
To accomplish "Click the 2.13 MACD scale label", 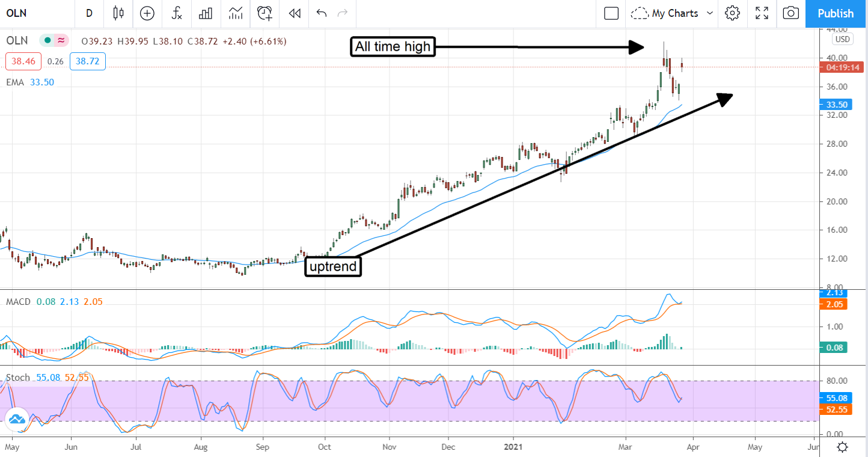I will (833, 293).
